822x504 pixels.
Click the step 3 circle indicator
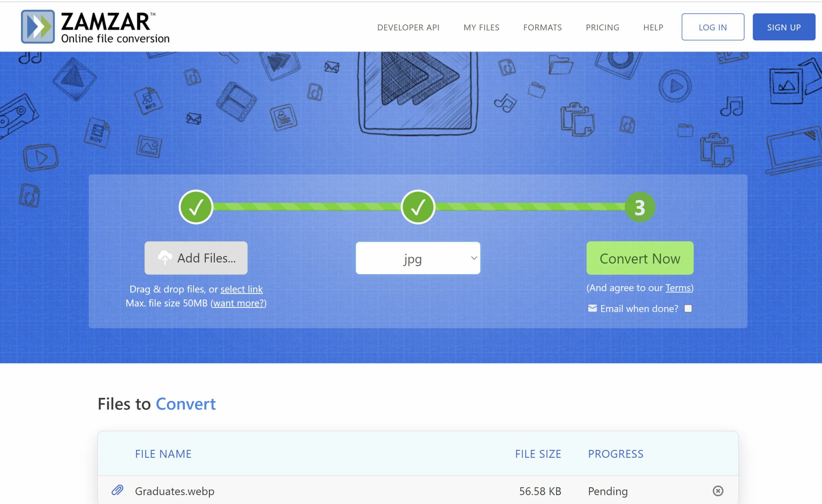coord(639,207)
